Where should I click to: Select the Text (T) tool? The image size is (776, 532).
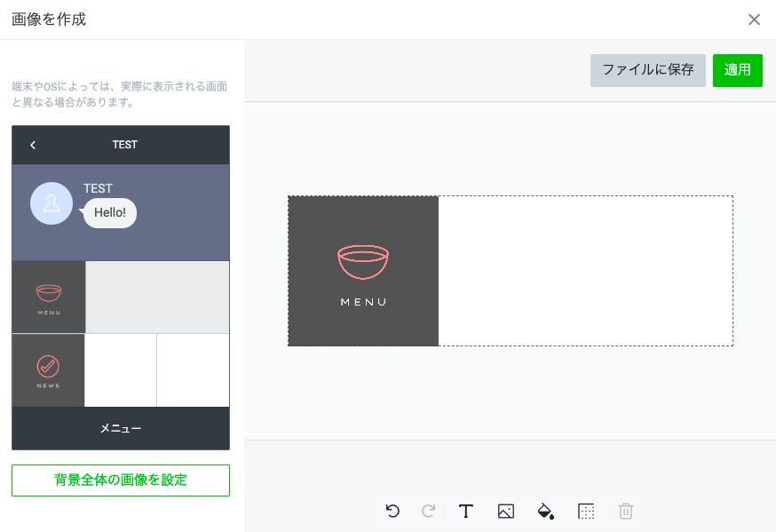click(465, 512)
